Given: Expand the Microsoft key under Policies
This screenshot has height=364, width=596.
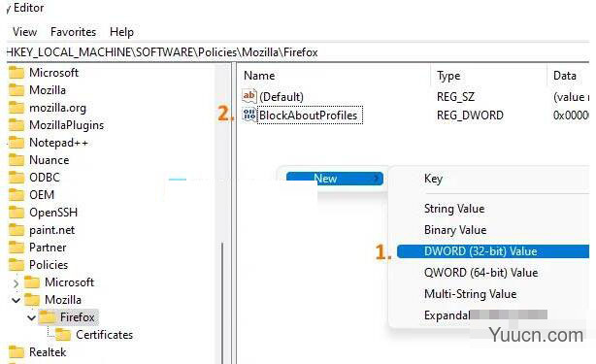Looking at the screenshot, I should coord(16,283).
